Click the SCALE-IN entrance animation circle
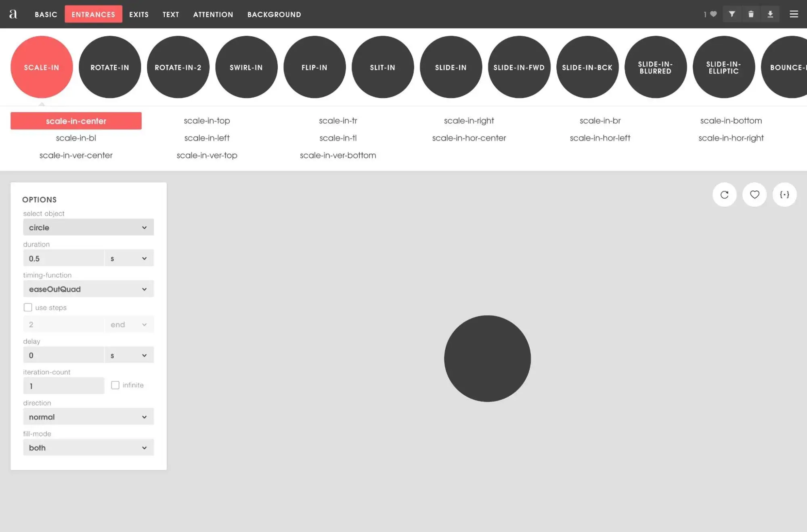Image resolution: width=807 pixels, height=532 pixels. (41, 67)
